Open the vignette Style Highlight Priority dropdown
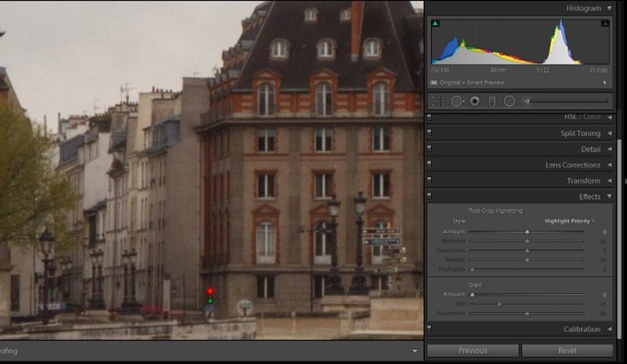The width and height of the screenshot is (627, 364). [570, 222]
